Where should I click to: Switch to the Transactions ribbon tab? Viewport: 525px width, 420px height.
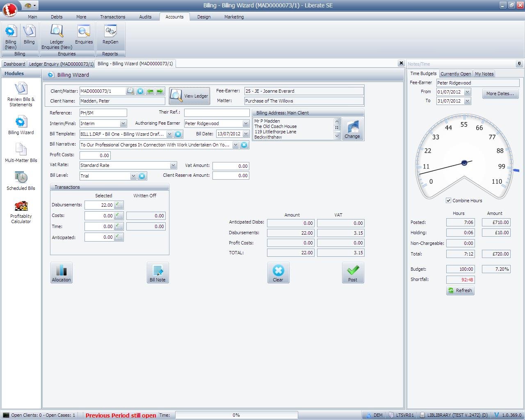coord(113,17)
